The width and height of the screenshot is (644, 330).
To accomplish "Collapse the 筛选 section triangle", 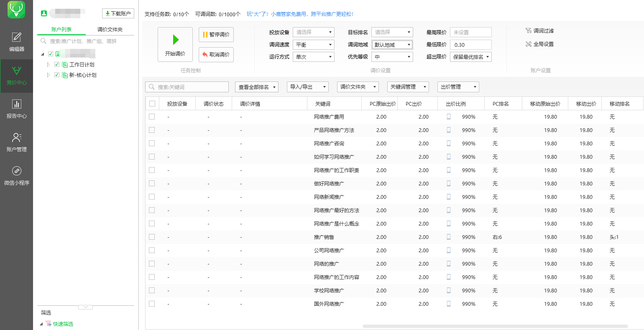I will click(x=41, y=324).
